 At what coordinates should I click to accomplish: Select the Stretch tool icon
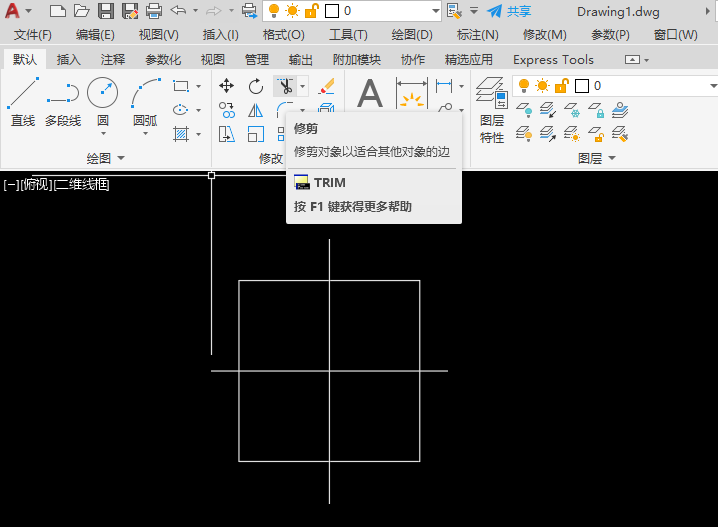pos(227,134)
